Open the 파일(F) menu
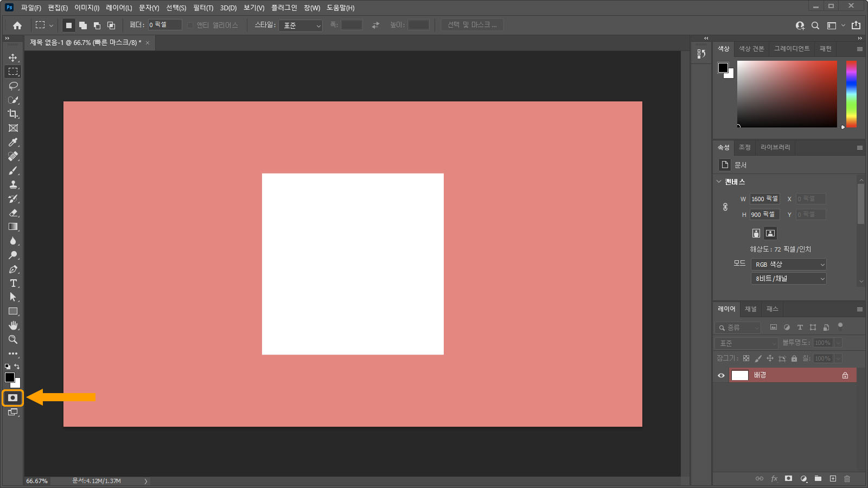868x488 pixels. (x=31, y=8)
